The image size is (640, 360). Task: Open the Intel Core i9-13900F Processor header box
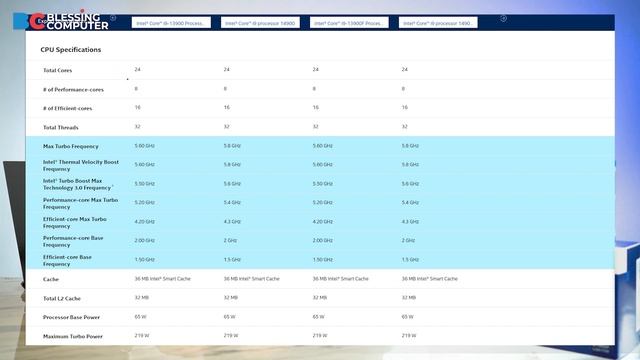click(349, 23)
